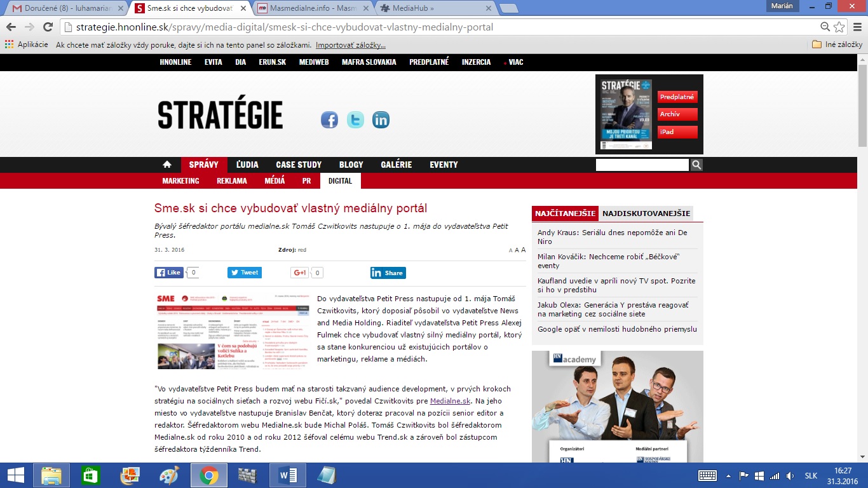Click the Facebook Like button
Image resolution: width=868 pixels, height=488 pixels.
(x=169, y=273)
